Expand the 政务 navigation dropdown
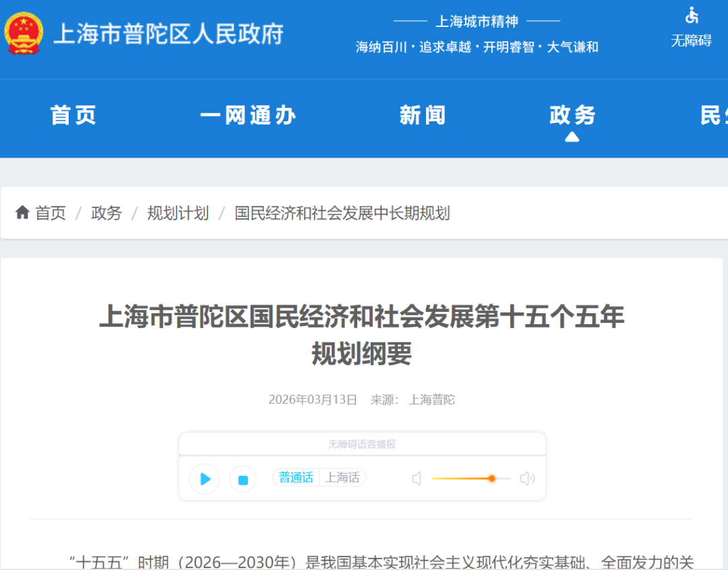This screenshot has width=728, height=570. (x=572, y=115)
